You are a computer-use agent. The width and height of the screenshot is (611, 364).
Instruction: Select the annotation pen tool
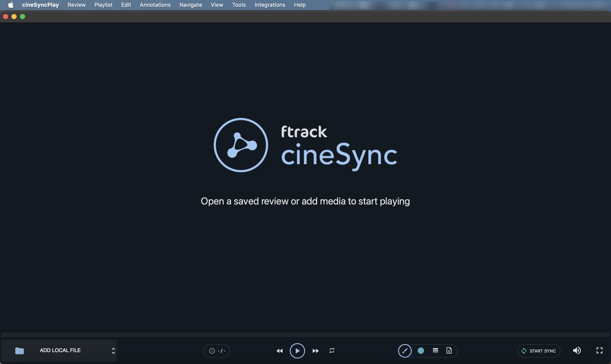click(405, 350)
